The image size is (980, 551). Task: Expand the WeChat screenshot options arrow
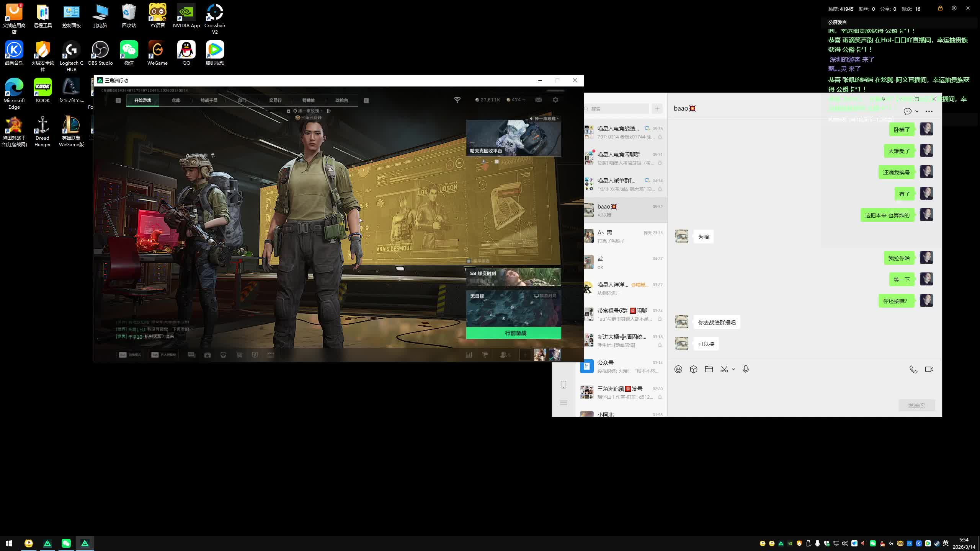[733, 369]
